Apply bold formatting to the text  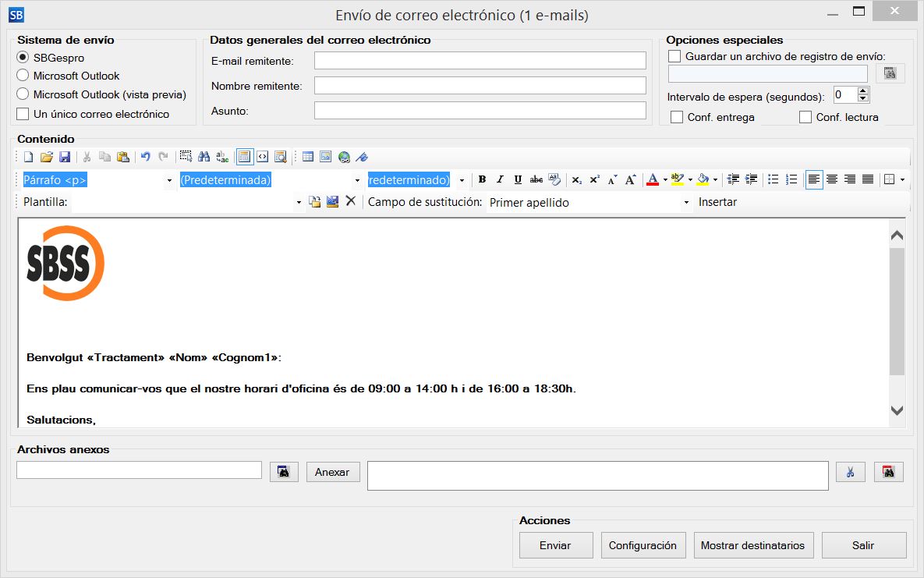click(482, 179)
